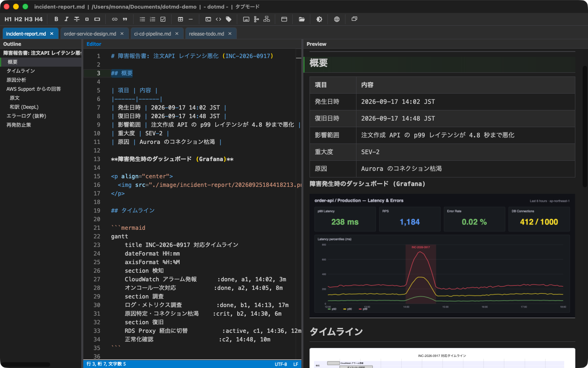The width and height of the screenshot is (588, 368).
Task: Click the LF line ending indicator
Action: (296, 364)
